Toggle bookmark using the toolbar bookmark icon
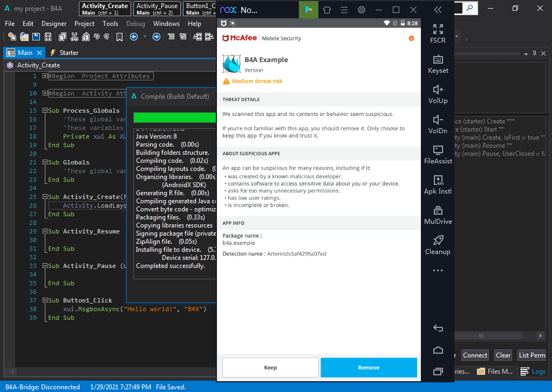The height and width of the screenshot is (392, 552). [x=119, y=37]
